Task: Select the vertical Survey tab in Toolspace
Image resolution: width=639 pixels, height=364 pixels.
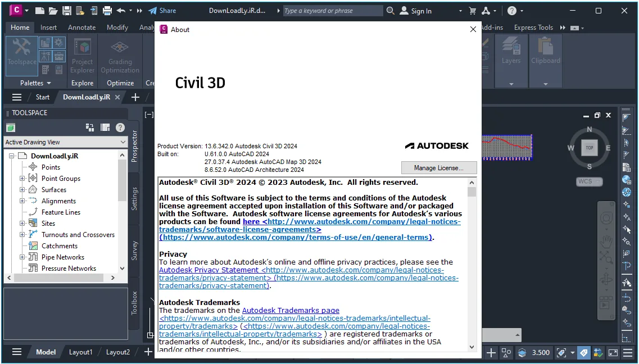Action: 134,251
